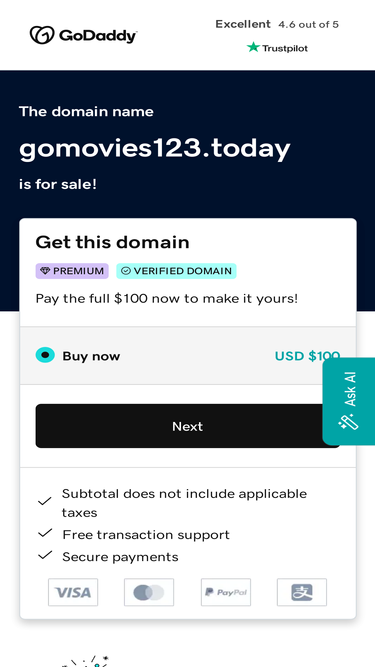
Task: Open the Ask AI side tab
Action: (x=349, y=401)
